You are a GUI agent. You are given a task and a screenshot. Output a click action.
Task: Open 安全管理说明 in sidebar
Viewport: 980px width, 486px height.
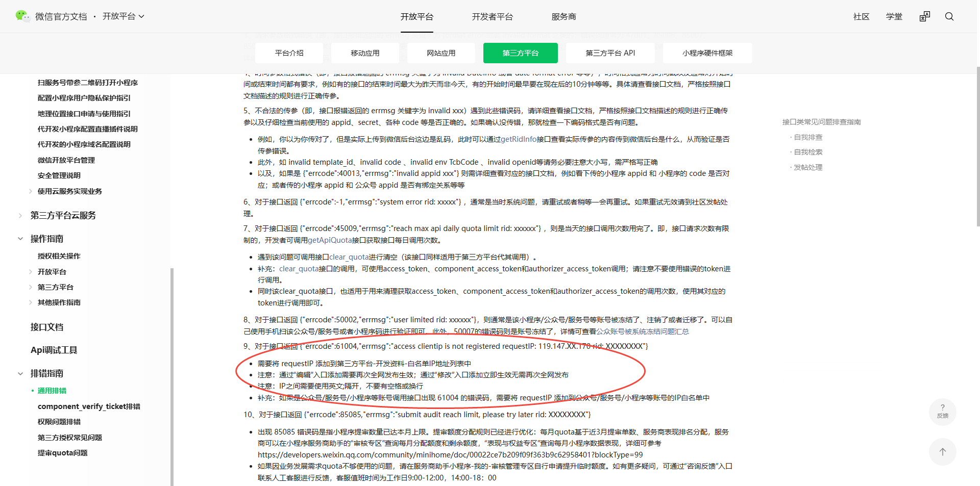pos(59,175)
